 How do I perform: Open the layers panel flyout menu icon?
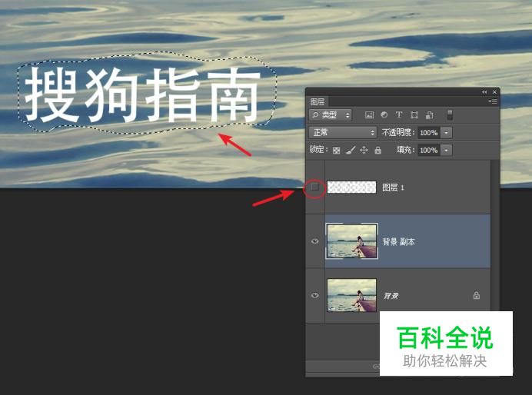[x=493, y=101]
